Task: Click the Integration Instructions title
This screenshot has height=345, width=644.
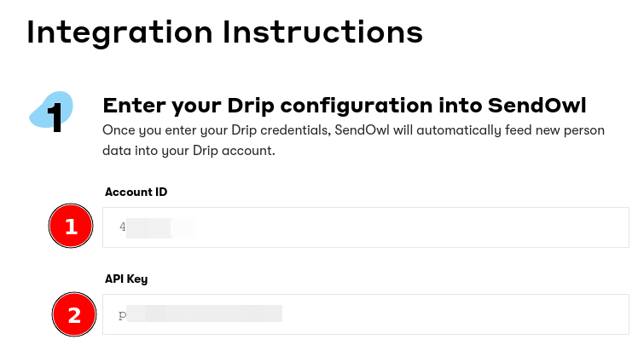Action: point(224,32)
